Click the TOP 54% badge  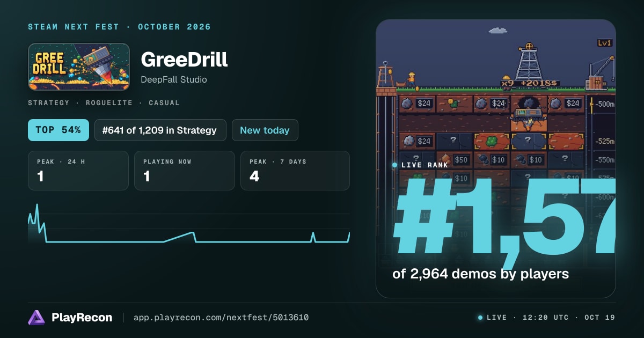tap(58, 130)
